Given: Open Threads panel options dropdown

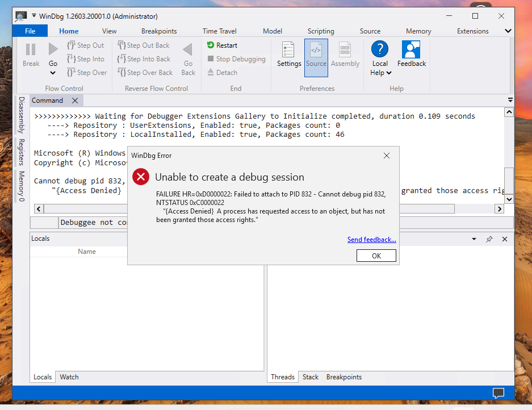Looking at the screenshot, I should click(x=474, y=239).
